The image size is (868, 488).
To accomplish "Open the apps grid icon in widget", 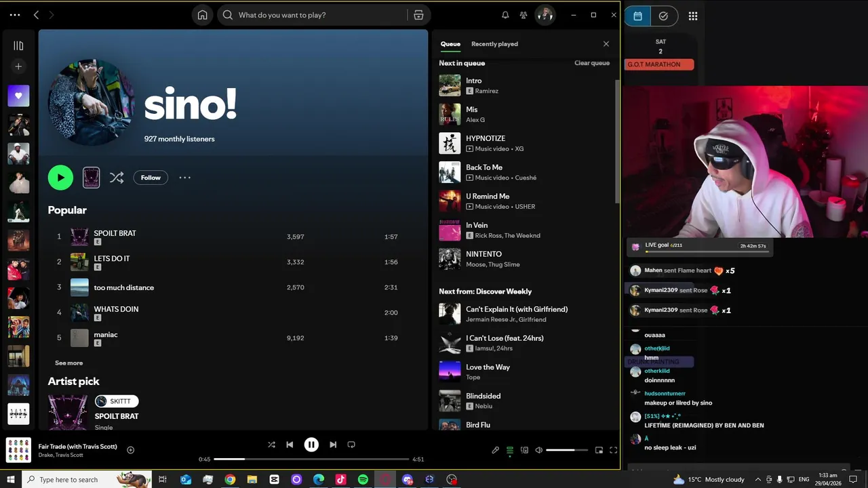I will (692, 16).
